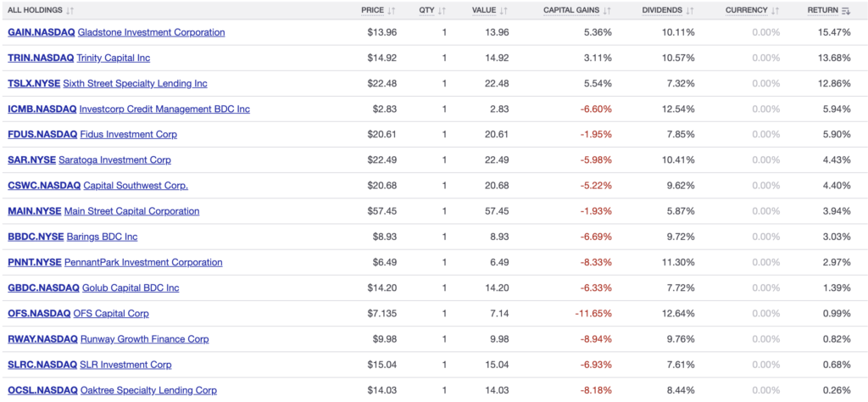Image resolution: width=868 pixels, height=402 pixels.
Task: Sort by Capital Gains arrows icon
Action: 606,11
